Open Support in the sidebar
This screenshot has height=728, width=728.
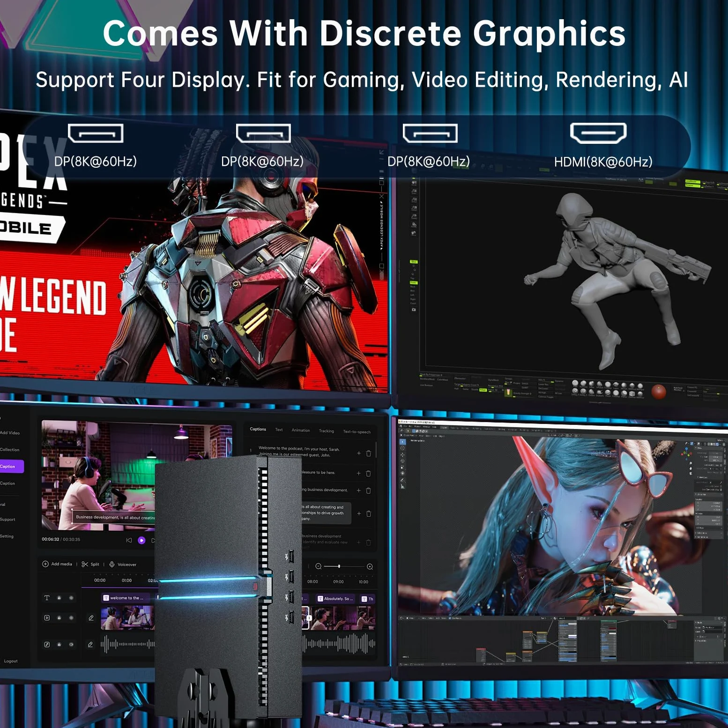point(7,520)
